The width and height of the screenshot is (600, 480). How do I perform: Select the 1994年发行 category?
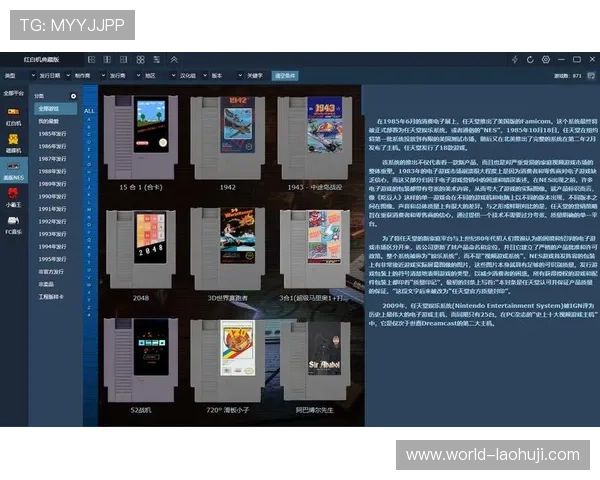52,247
